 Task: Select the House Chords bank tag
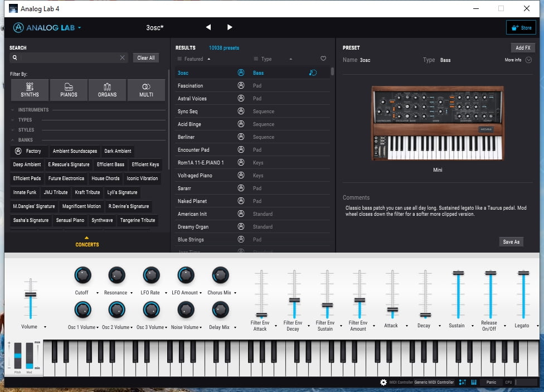tap(105, 178)
